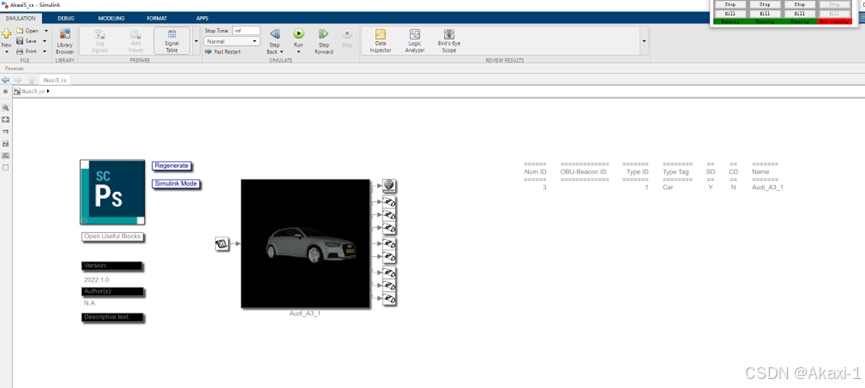Click the Print icon
The height and width of the screenshot is (388, 865).
point(20,51)
